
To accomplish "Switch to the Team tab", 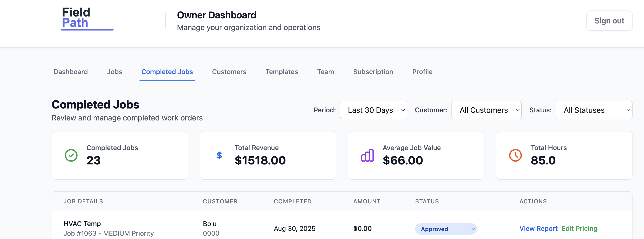I will tap(326, 72).
